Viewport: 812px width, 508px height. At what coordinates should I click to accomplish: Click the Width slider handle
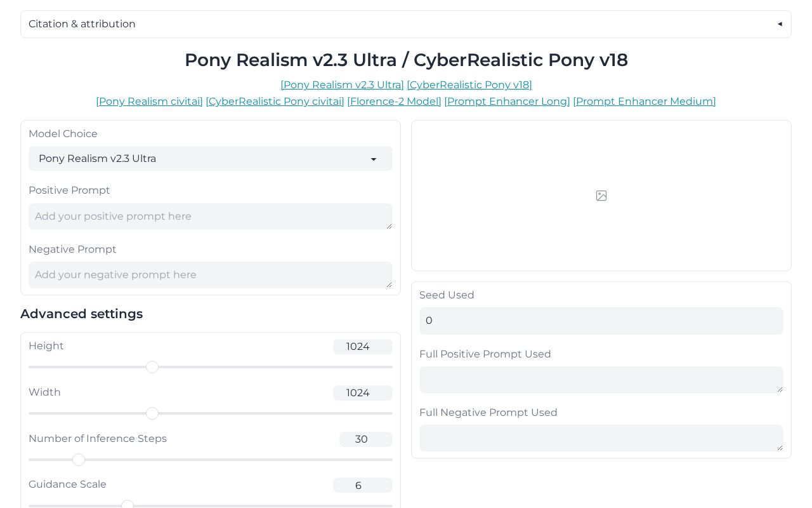[152, 413]
